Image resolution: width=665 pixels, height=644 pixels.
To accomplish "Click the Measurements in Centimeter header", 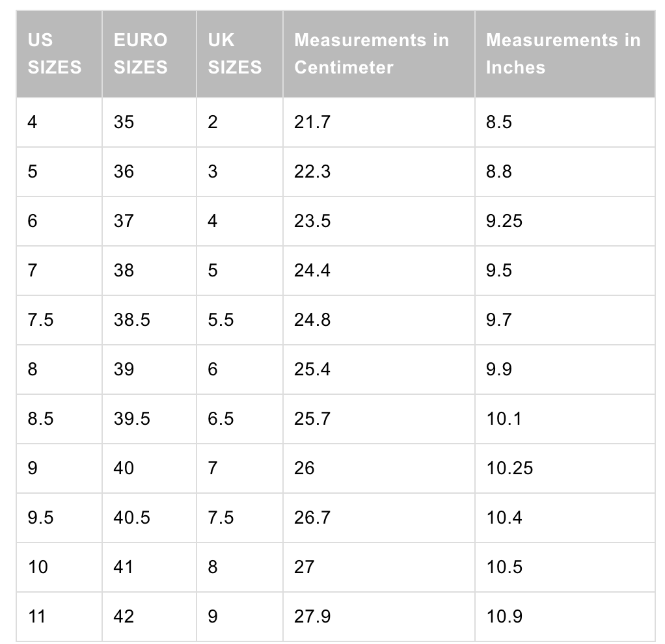I will coord(372,53).
